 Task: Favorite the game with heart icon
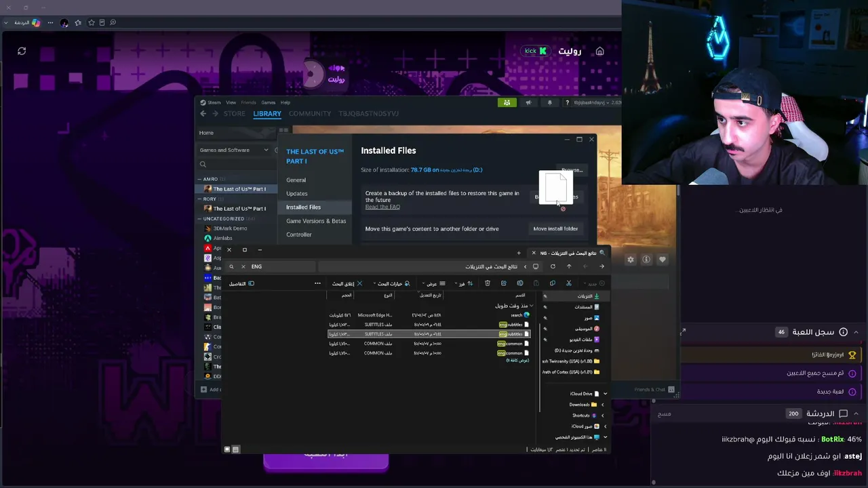pos(663,260)
